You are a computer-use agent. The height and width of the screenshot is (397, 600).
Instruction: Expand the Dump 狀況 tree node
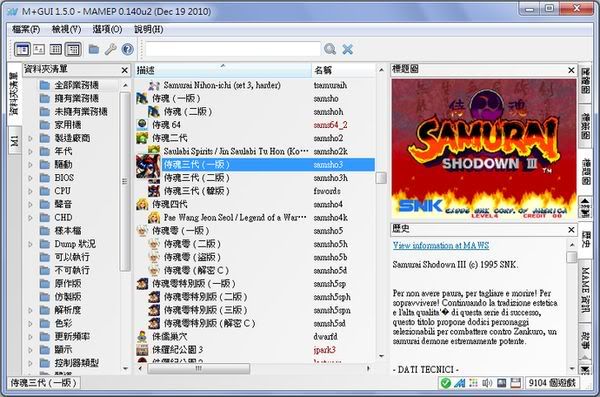pos(31,244)
